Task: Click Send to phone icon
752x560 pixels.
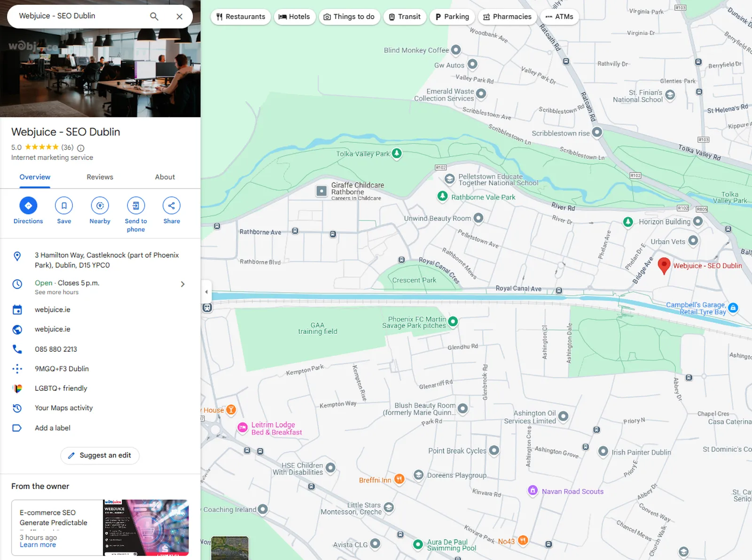Action: (136, 205)
